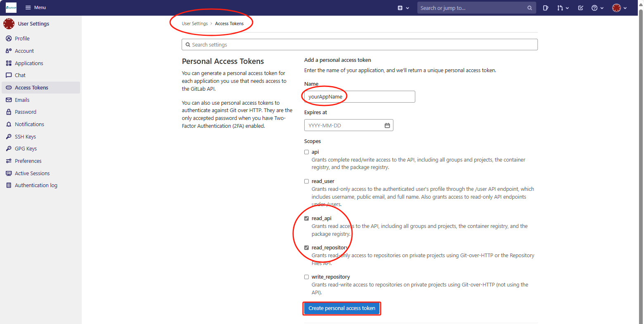644x324 pixels.
Task: Enable the api scope checkbox
Action: click(x=306, y=152)
